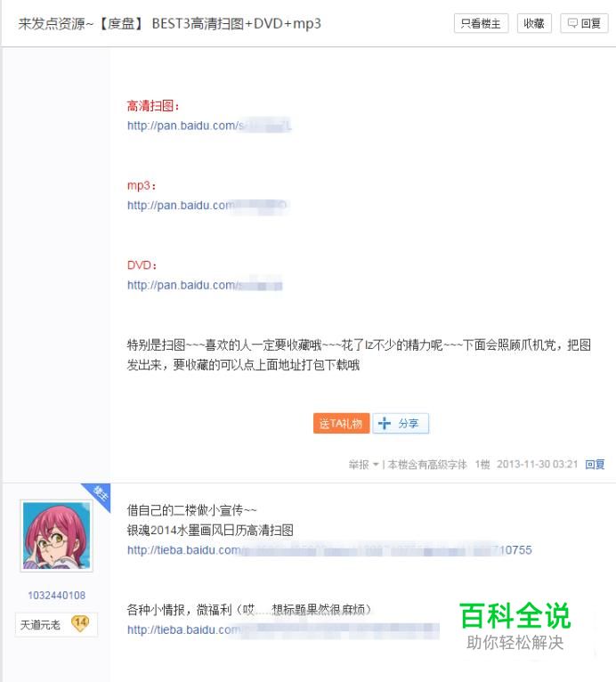Open the DVD pan.baidu.com download link
The height and width of the screenshot is (682, 616).
coord(205,285)
